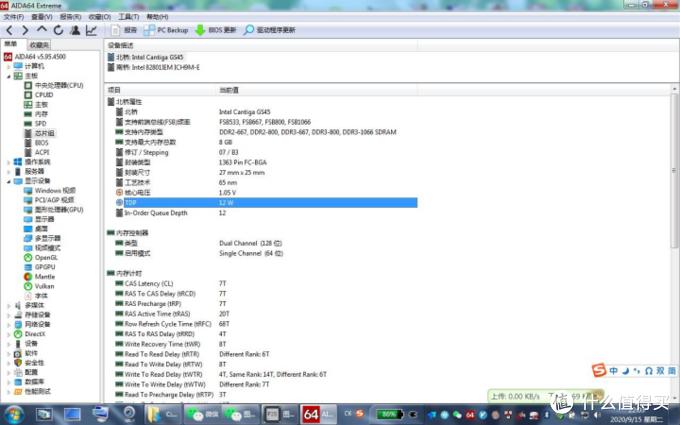Click the Mantle tree icon
680x425 pixels.
click(28, 277)
